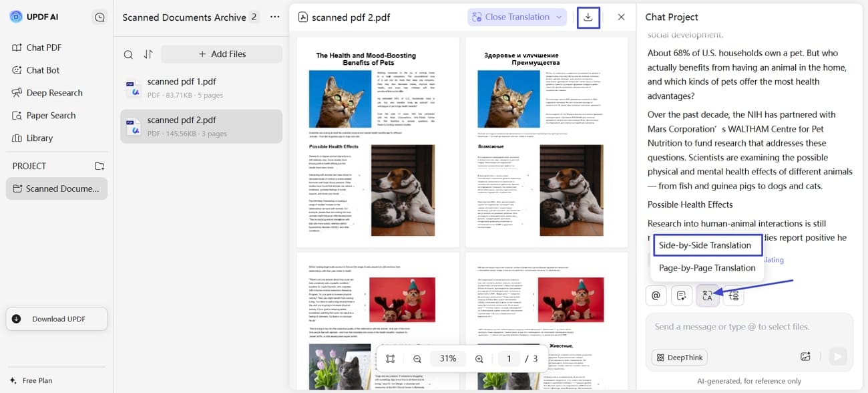Open the three-dot menu for Scanned Documents Archive
Viewport: 868px width, 393px height.
(x=274, y=17)
